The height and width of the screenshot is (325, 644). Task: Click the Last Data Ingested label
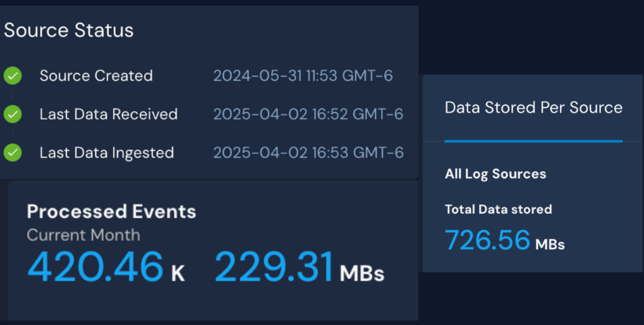[x=107, y=153]
